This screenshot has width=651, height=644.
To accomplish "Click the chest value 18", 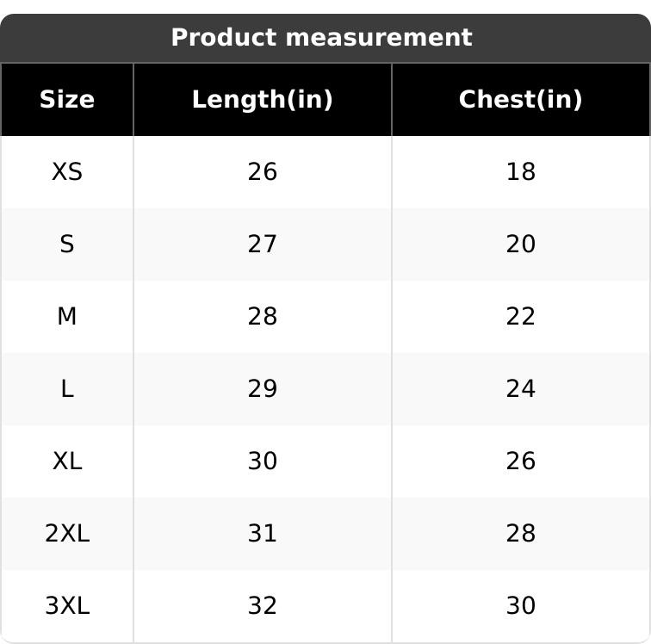I will (520, 172).
